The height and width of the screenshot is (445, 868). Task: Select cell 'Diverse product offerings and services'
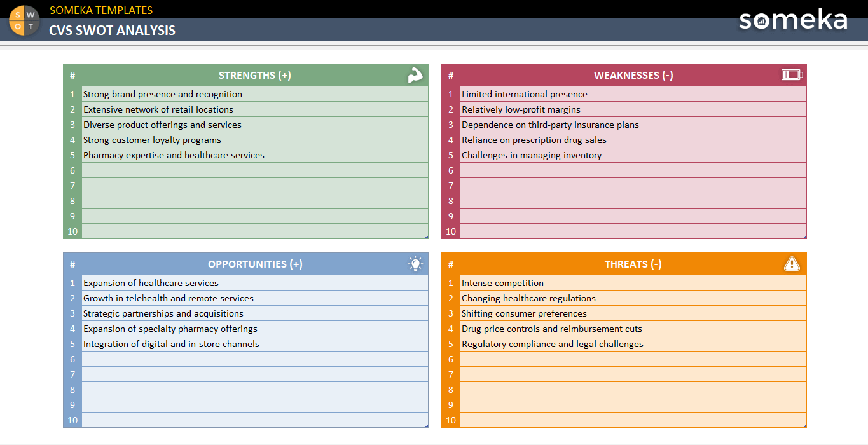(x=255, y=125)
